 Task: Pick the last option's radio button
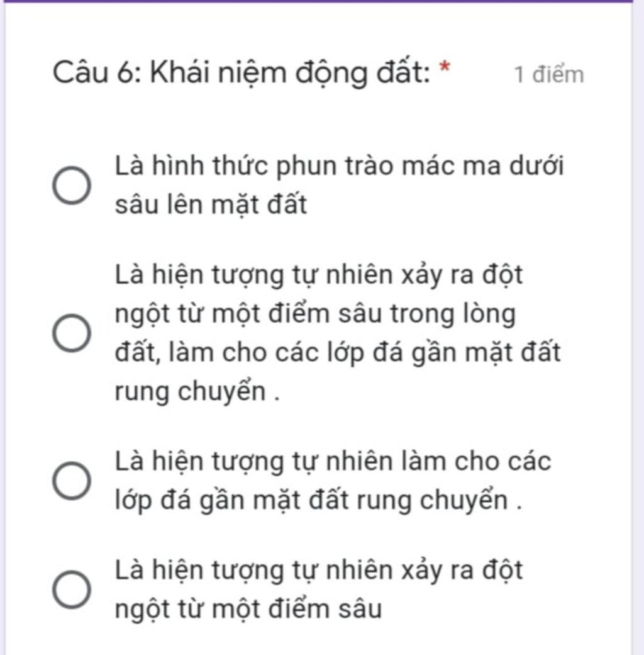coord(72,589)
